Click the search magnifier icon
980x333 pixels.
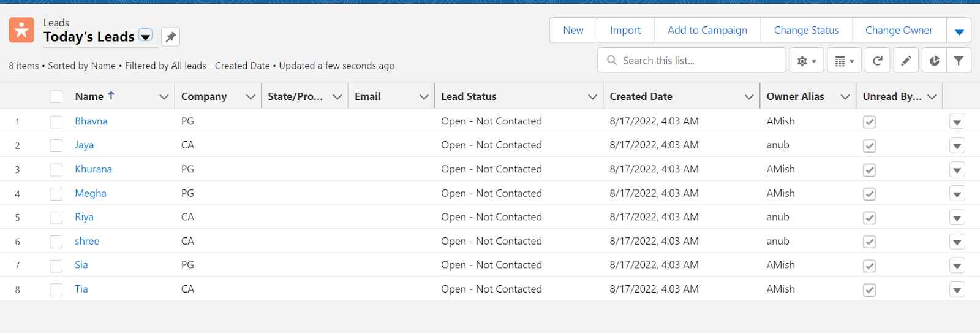pyautogui.click(x=611, y=61)
